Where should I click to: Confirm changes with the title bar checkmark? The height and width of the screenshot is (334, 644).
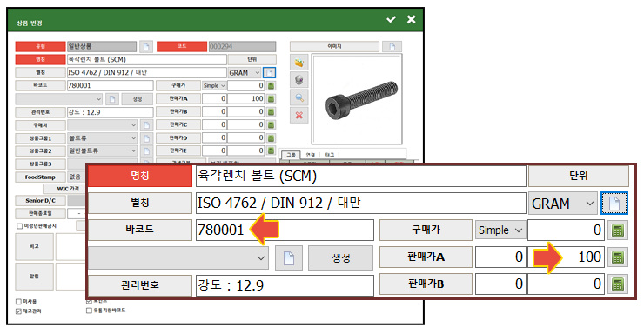pos(391,19)
